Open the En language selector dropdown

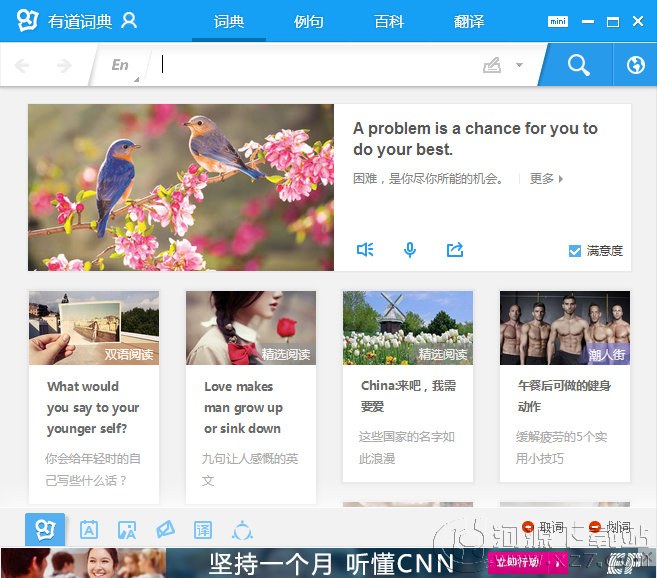pyautogui.click(x=122, y=65)
